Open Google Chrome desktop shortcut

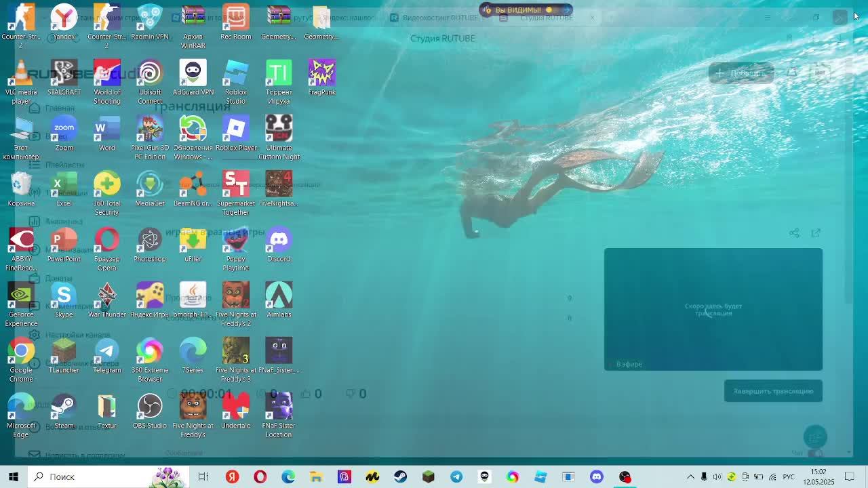tap(21, 361)
